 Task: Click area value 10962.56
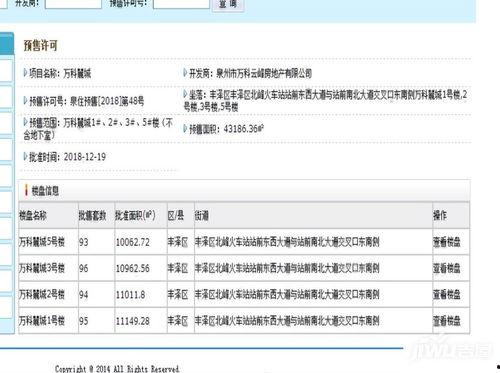pos(132,268)
